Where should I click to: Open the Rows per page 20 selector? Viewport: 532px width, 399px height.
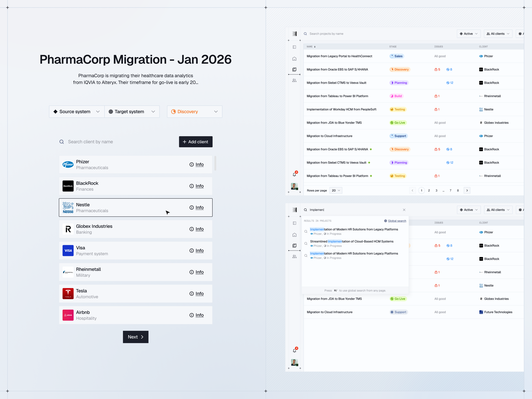click(x=336, y=190)
